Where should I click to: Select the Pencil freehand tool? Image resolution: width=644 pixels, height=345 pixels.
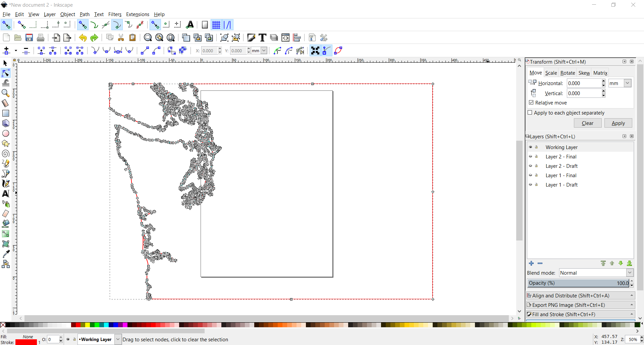(6, 163)
